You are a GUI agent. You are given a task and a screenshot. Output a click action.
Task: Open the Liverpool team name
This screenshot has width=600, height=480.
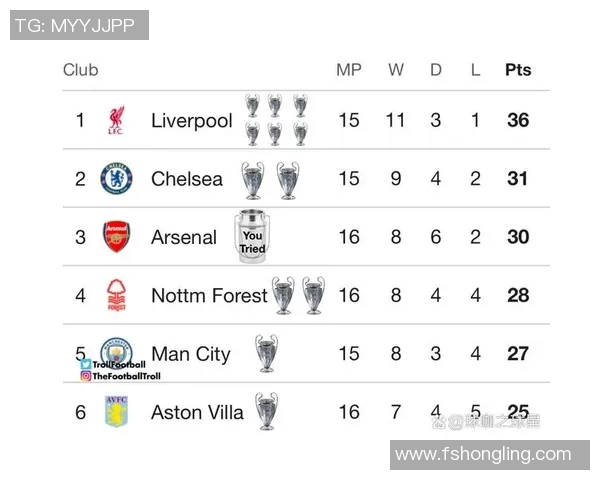pos(191,121)
